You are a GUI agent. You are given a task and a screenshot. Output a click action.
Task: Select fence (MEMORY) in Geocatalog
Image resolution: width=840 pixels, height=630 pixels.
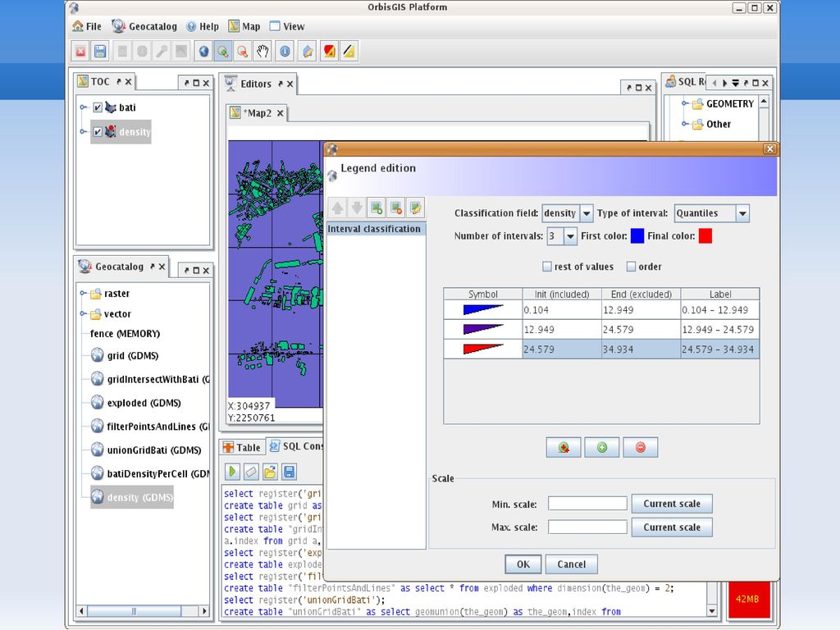click(125, 333)
